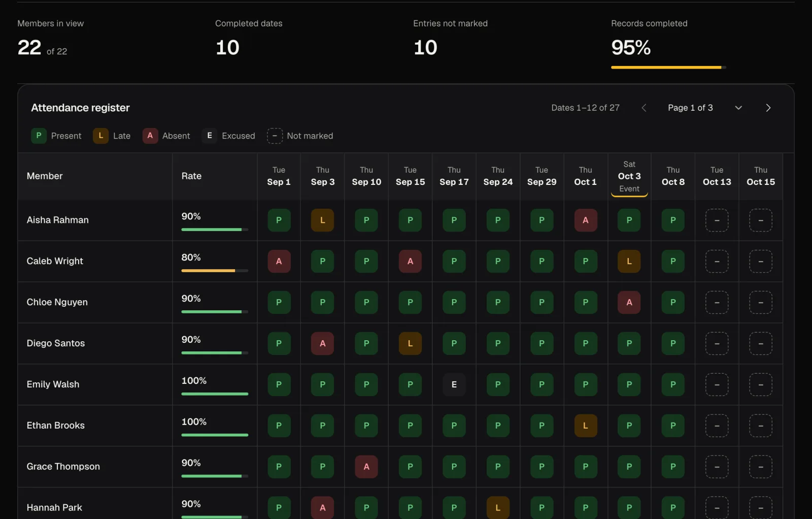Open the Page 1 of 3 dropdown
This screenshot has width=812, height=519.
(705, 108)
